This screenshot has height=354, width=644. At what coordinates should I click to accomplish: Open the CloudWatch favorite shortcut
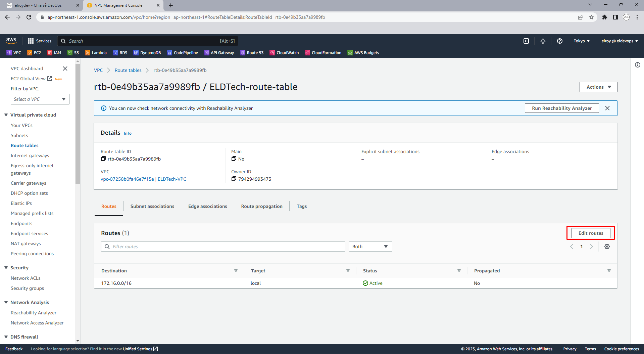pos(284,53)
